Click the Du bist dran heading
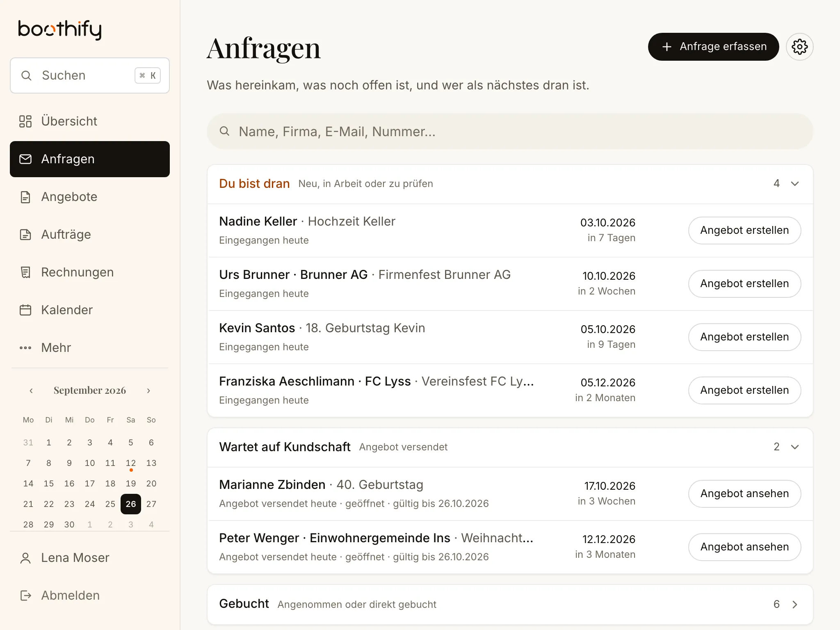The width and height of the screenshot is (840, 630). (254, 184)
